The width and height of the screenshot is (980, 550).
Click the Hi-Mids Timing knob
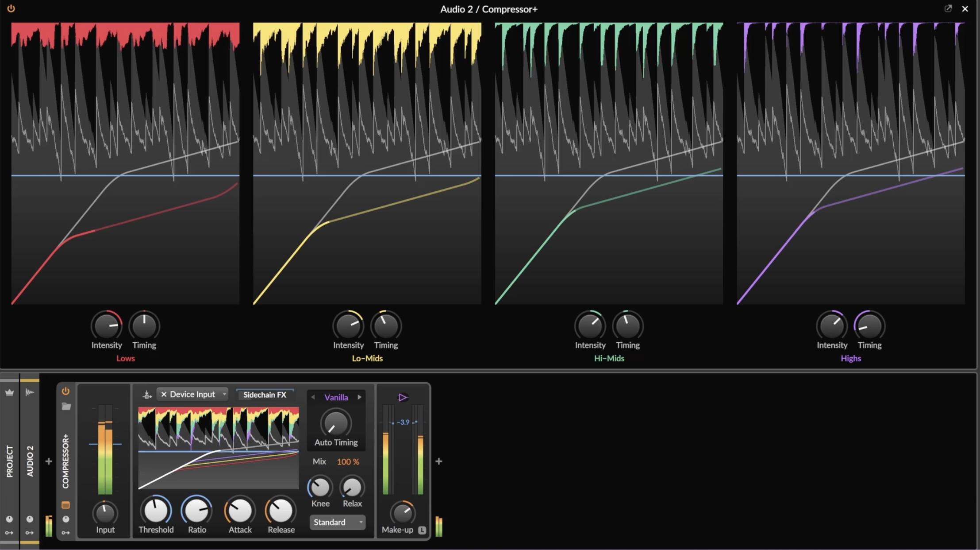tap(628, 326)
